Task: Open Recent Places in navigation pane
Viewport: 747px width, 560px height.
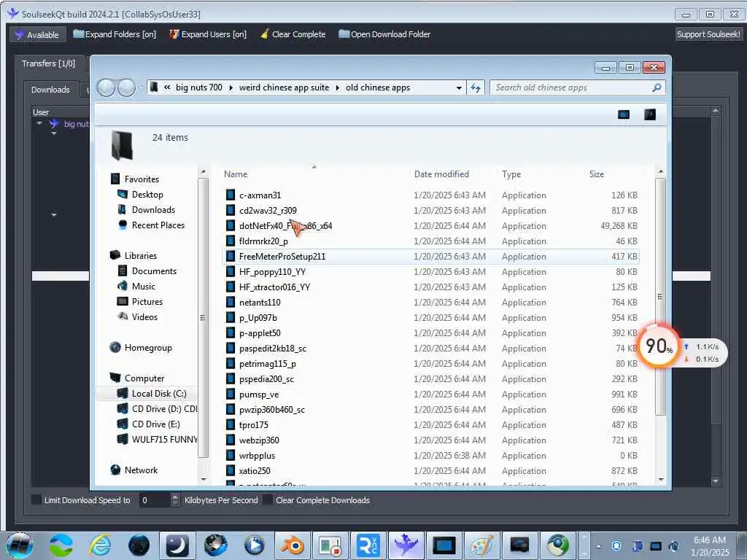Action: click(158, 225)
